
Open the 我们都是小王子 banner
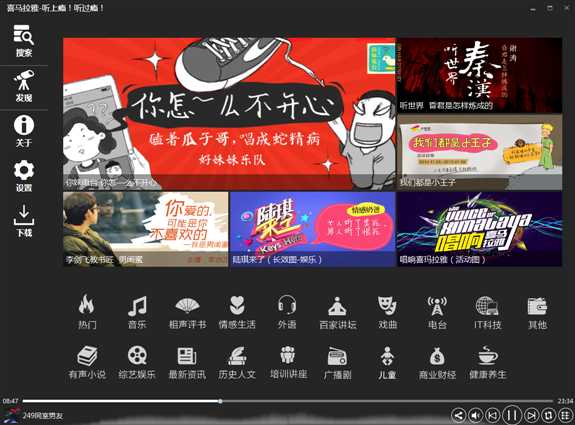click(x=479, y=152)
